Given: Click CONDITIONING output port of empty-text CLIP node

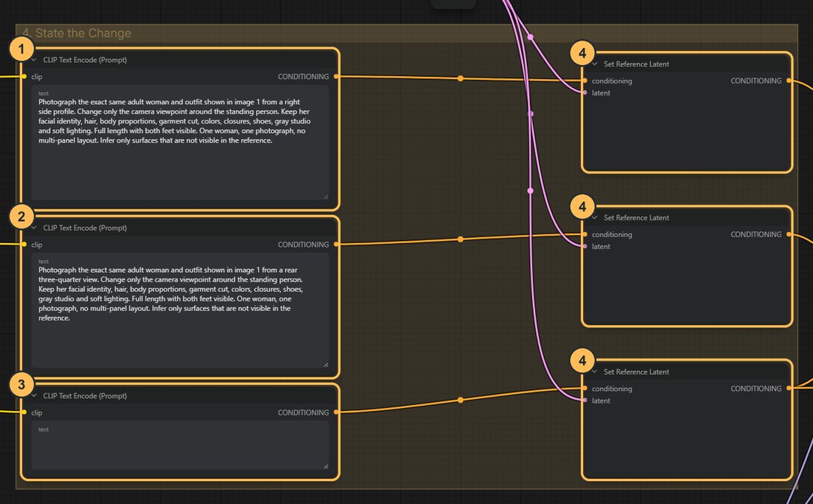Looking at the screenshot, I should click(336, 412).
